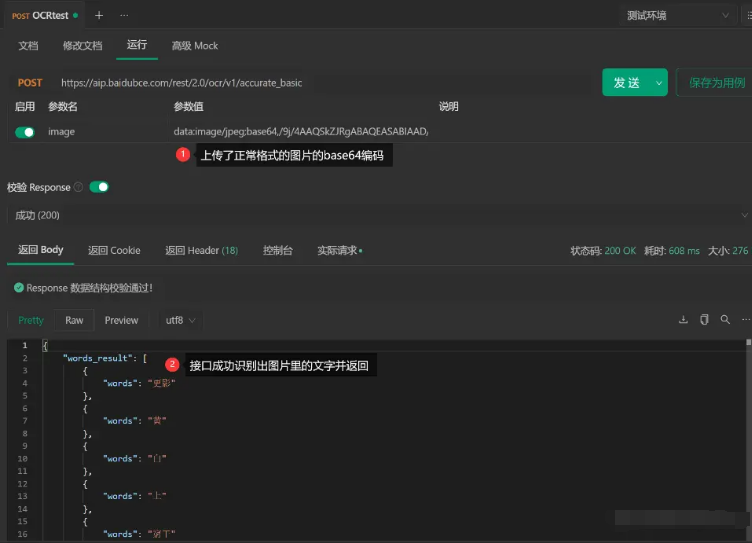Click the 启用 column header
The image size is (752, 543).
[x=25, y=106]
